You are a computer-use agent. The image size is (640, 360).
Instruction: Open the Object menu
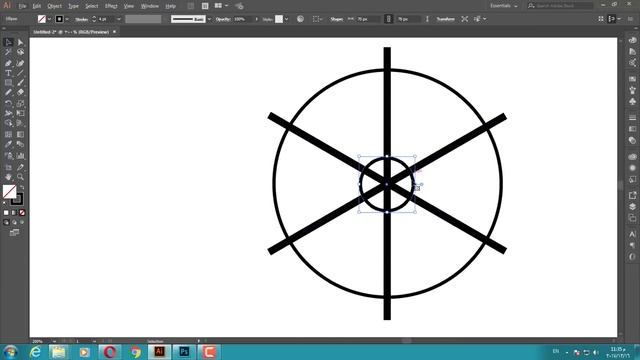(x=54, y=6)
